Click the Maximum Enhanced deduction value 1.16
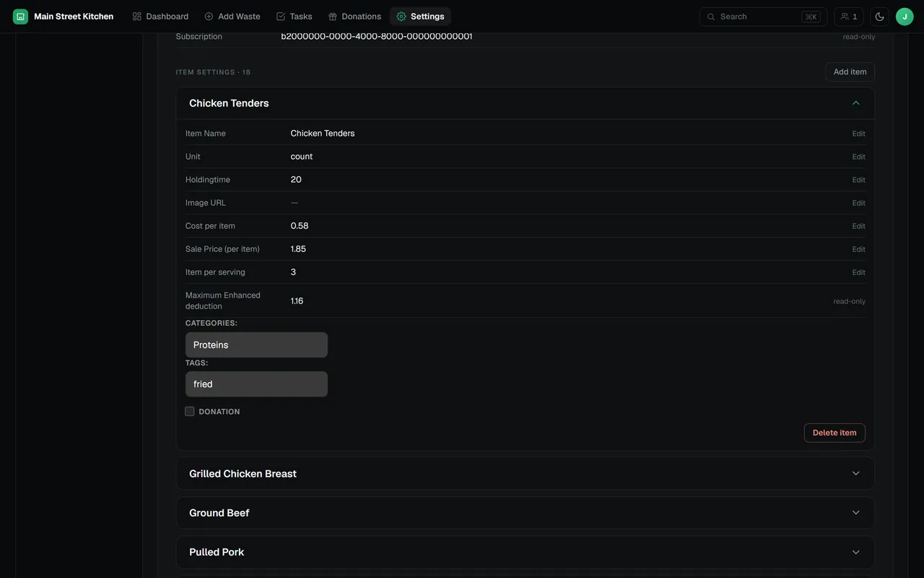The height and width of the screenshot is (578, 924). coord(297,301)
